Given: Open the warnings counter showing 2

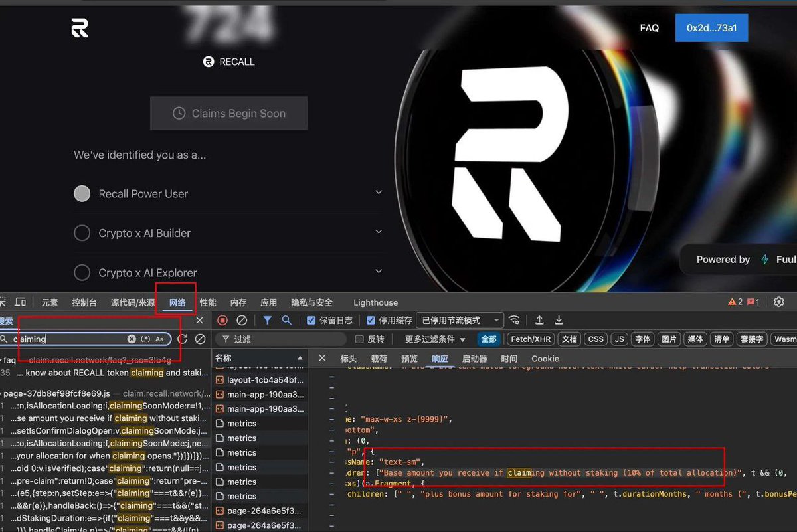Looking at the screenshot, I should (735, 302).
